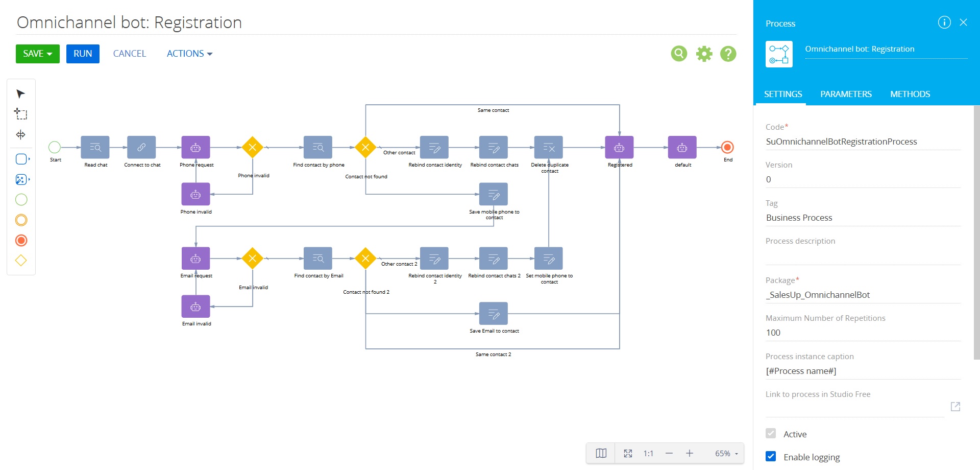This screenshot has width=980, height=470.
Task: Click the Process description field
Action: click(863, 256)
